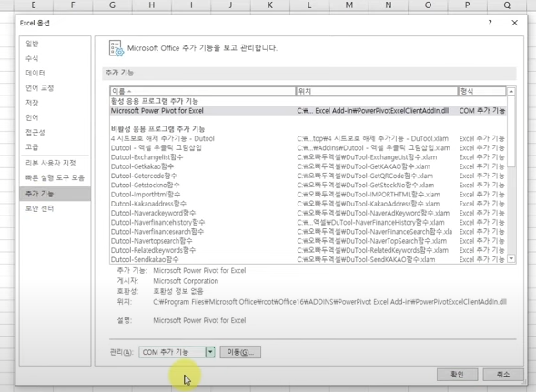
Task: Select Dutool-Navertopsearch함수 add-in row
Action: click(x=308, y=241)
